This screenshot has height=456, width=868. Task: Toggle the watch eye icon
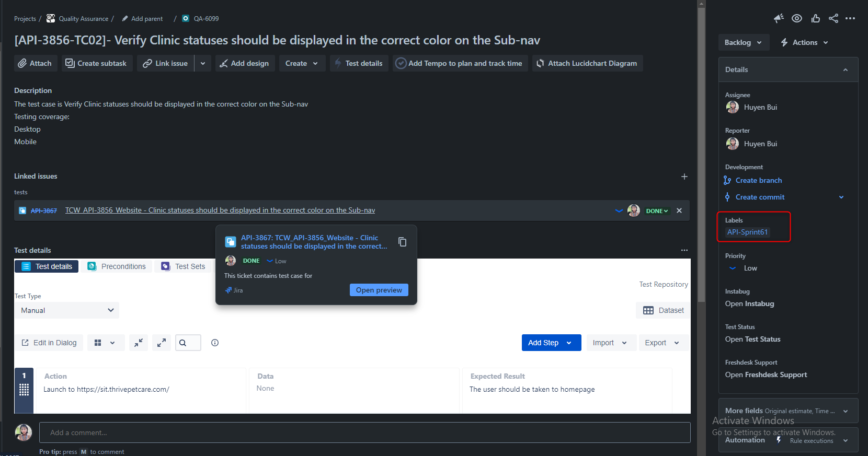[797, 18]
